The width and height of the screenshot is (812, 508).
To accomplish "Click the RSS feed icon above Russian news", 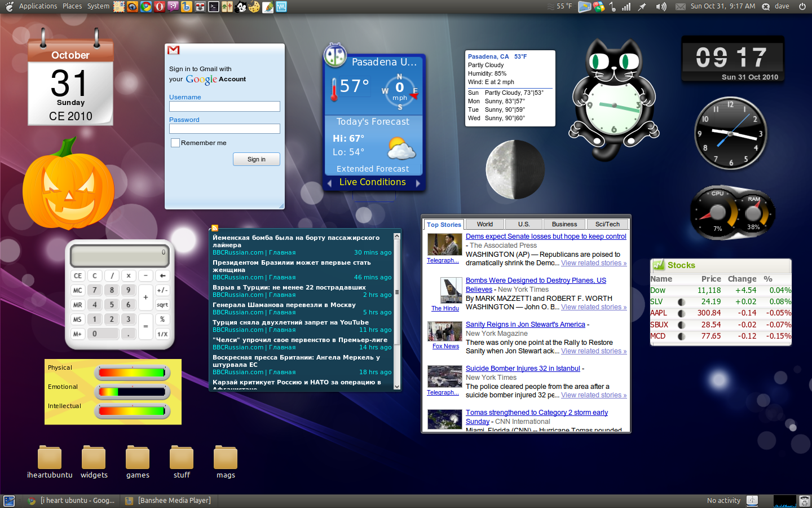I will click(x=215, y=228).
